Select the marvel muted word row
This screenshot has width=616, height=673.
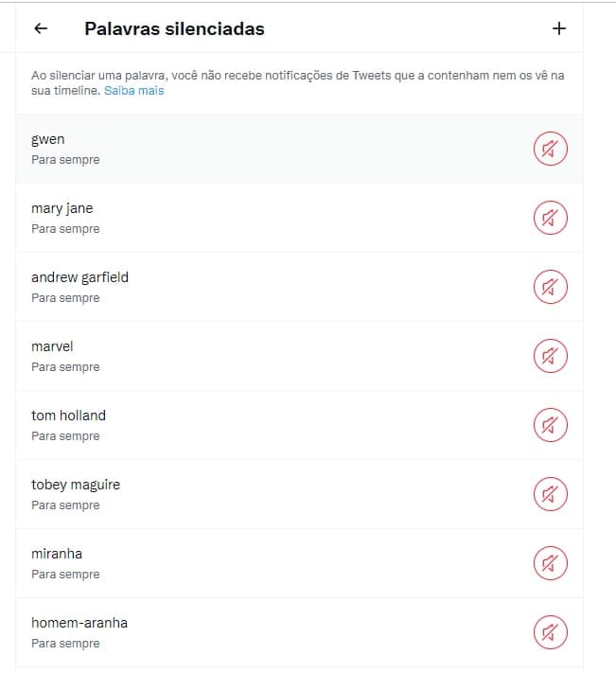pyautogui.click(x=299, y=356)
